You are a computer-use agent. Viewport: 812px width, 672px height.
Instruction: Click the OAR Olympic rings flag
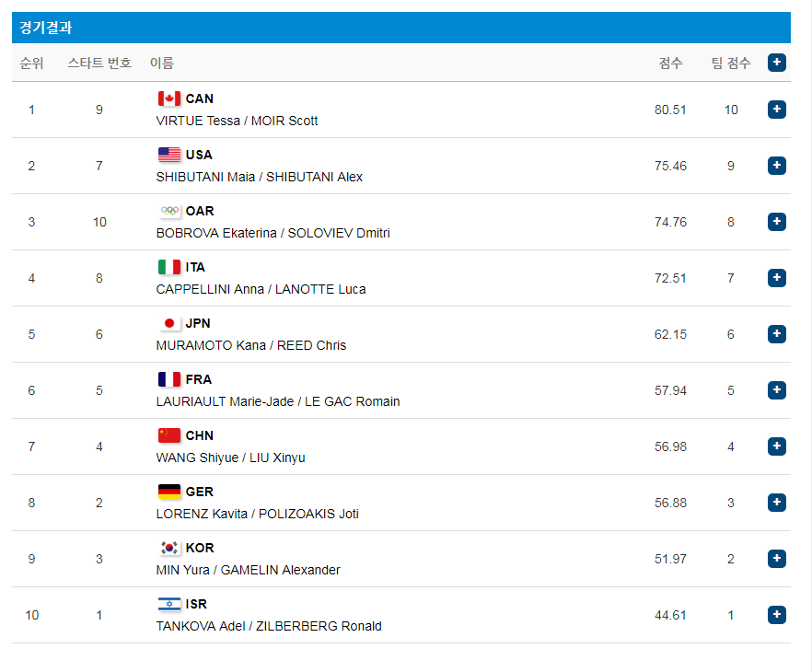click(x=169, y=211)
